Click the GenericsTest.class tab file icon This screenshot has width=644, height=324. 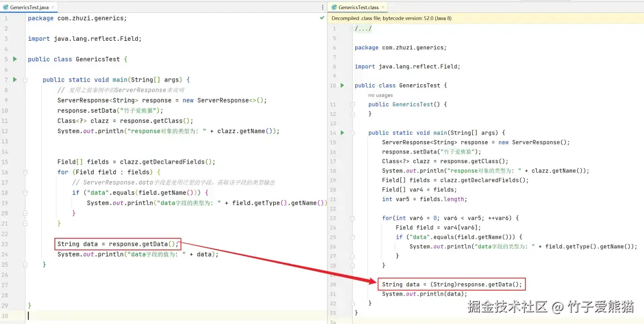coord(333,7)
